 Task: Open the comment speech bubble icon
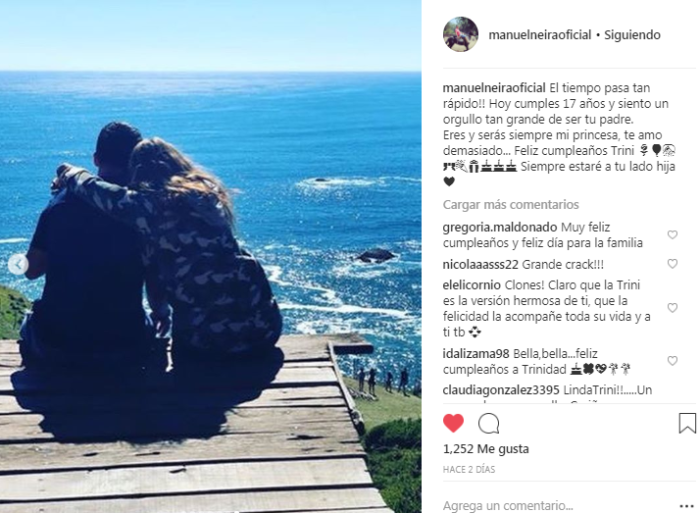[488, 423]
